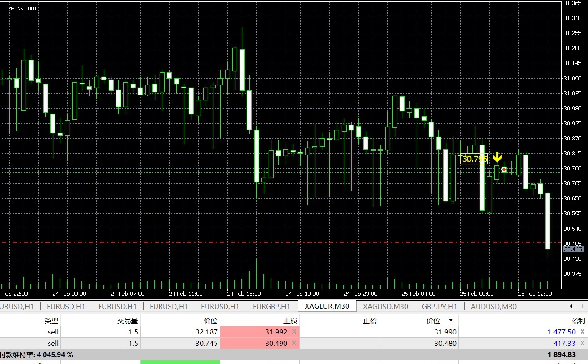This screenshot has height=364, width=588.
Task: Open the XAGUSD,M30 chart tab
Action: (386, 306)
